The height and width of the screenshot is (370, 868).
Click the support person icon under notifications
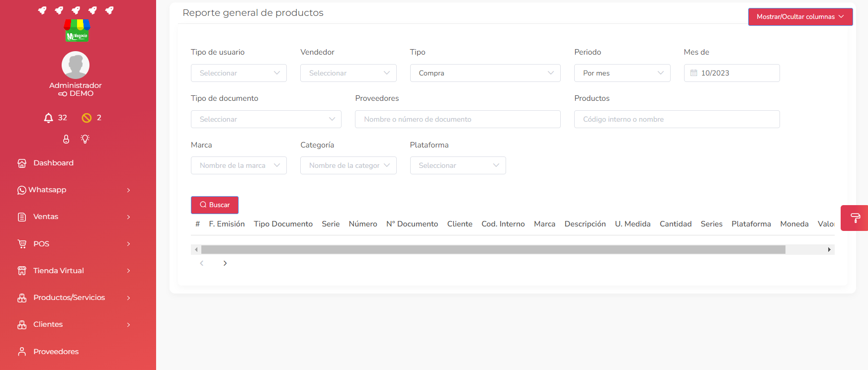coord(66,139)
